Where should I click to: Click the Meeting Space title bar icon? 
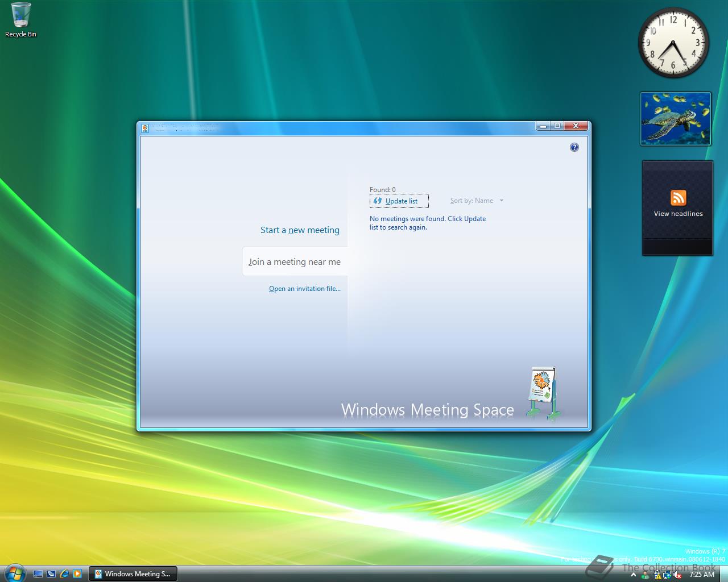point(145,128)
